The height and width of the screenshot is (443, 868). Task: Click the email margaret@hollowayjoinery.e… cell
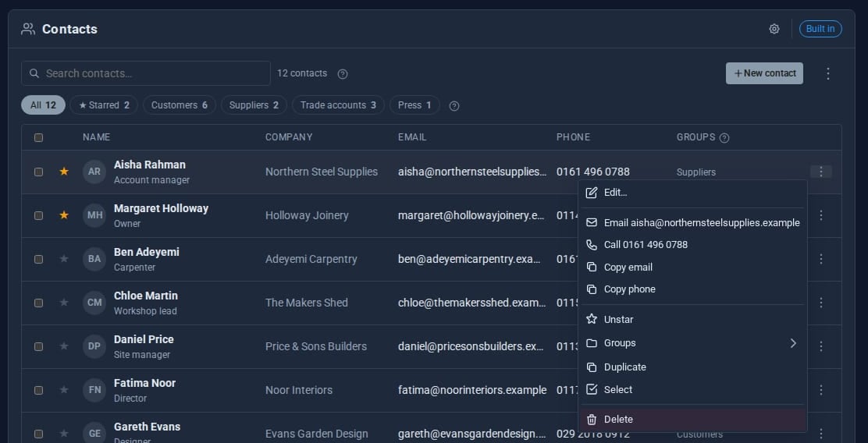[471, 216]
